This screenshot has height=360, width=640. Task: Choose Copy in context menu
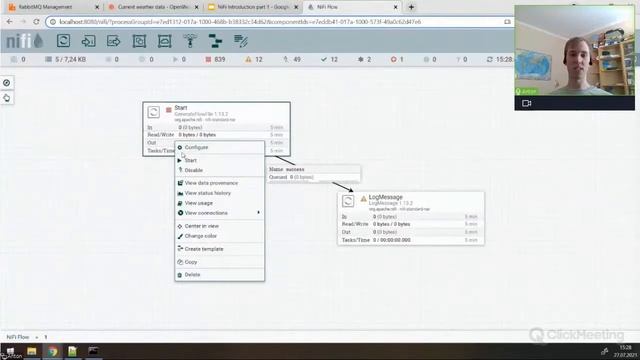coord(220,262)
